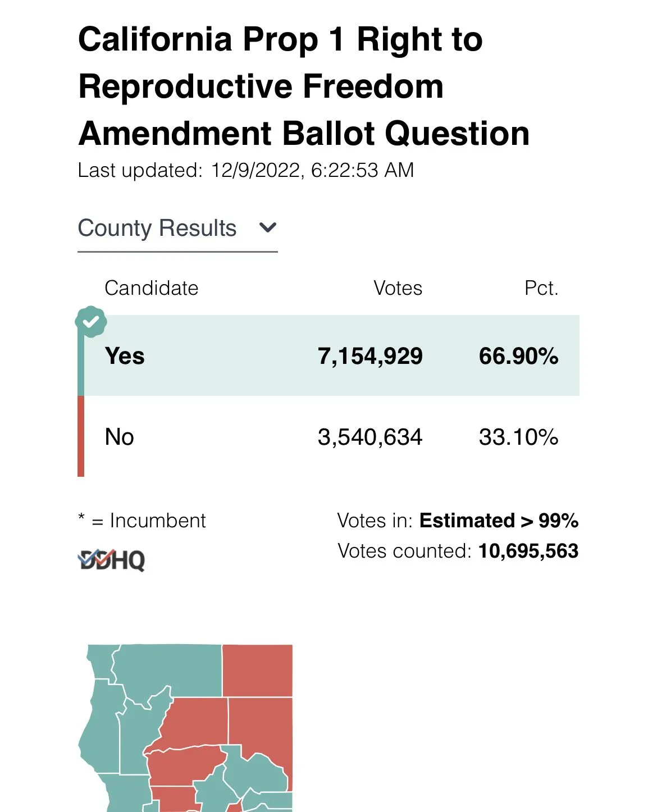Screen dimensions: 657x812
Task: Click the Pct. column header
Action: [541, 288]
